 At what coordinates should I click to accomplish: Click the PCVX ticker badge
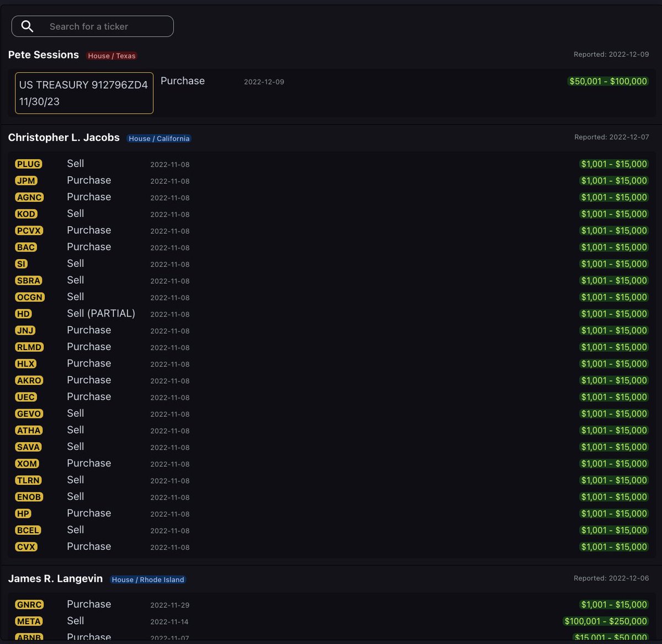coord(29,230)
